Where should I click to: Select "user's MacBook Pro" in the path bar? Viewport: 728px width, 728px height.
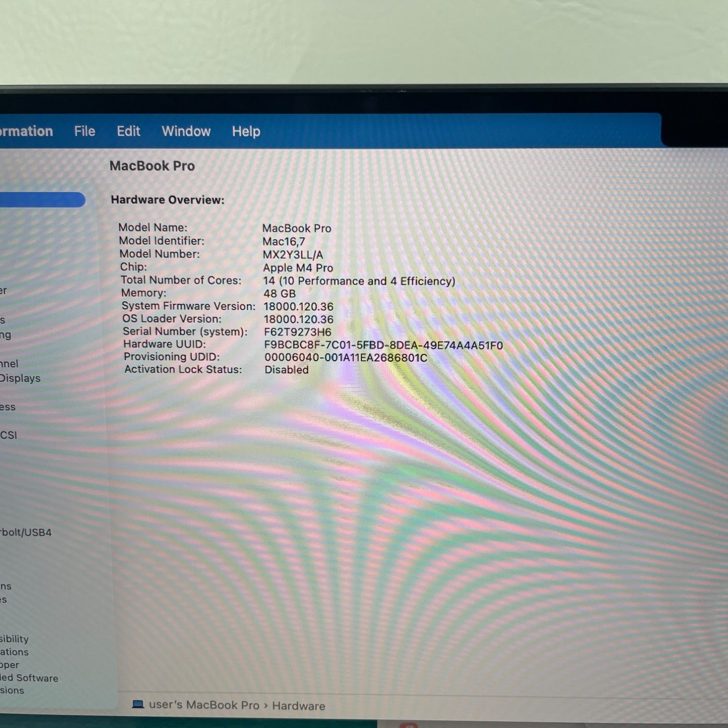coord(204,705)
